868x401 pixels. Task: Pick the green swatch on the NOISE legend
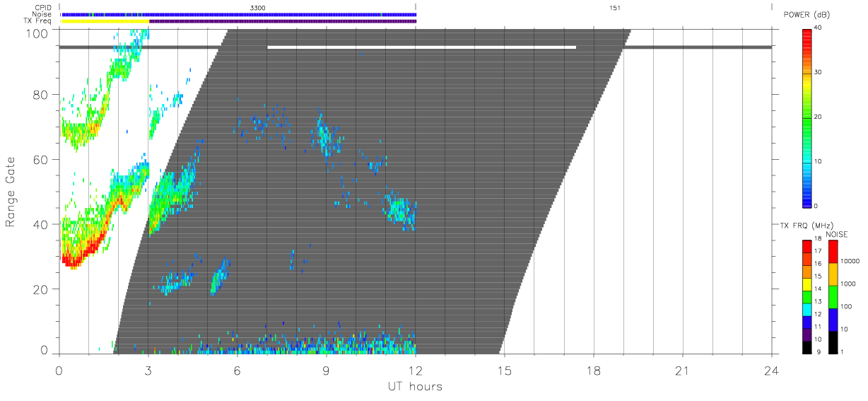click(833, 296)
